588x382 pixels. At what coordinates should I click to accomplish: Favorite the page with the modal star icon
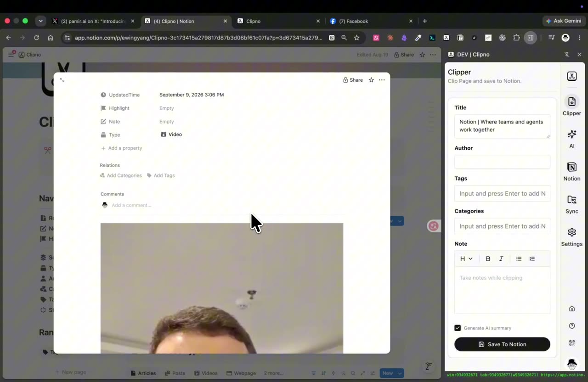(x=371, y=80)
